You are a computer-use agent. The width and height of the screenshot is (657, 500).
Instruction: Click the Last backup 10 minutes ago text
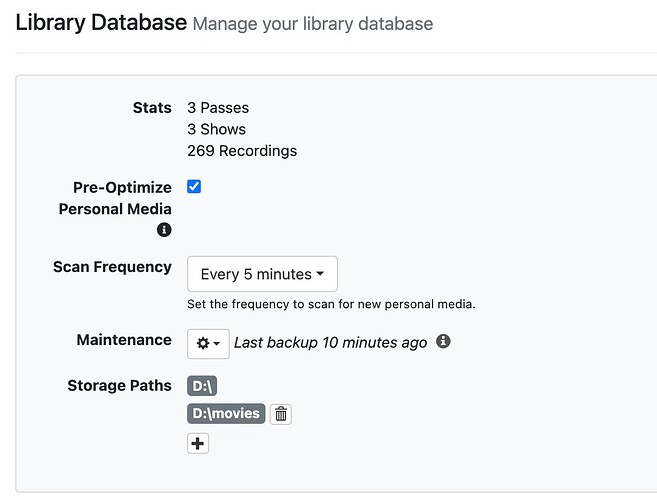point(330,343)
